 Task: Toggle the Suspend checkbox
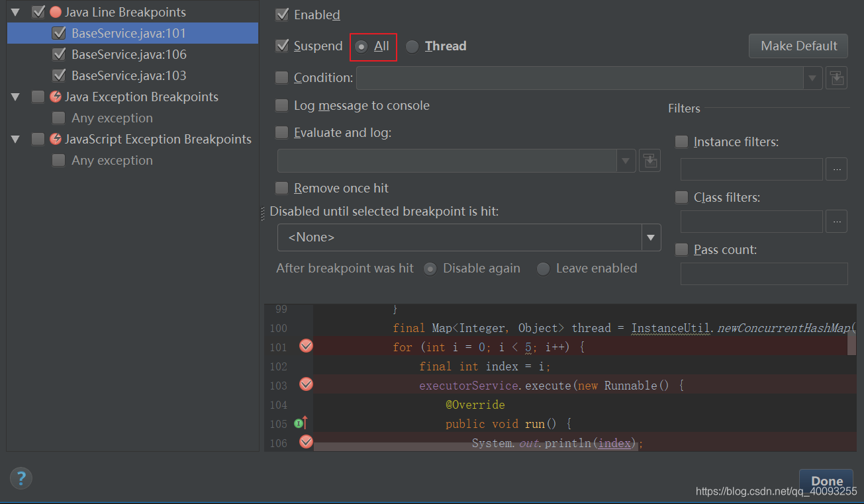coord(282,46)
